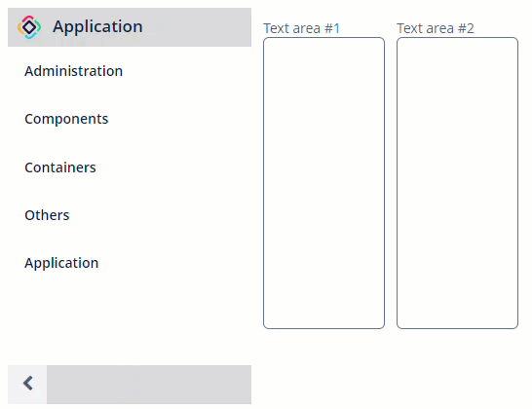532x409 pixels.
Task: Click blank space between Administration and Components
Action: (130, 95)
